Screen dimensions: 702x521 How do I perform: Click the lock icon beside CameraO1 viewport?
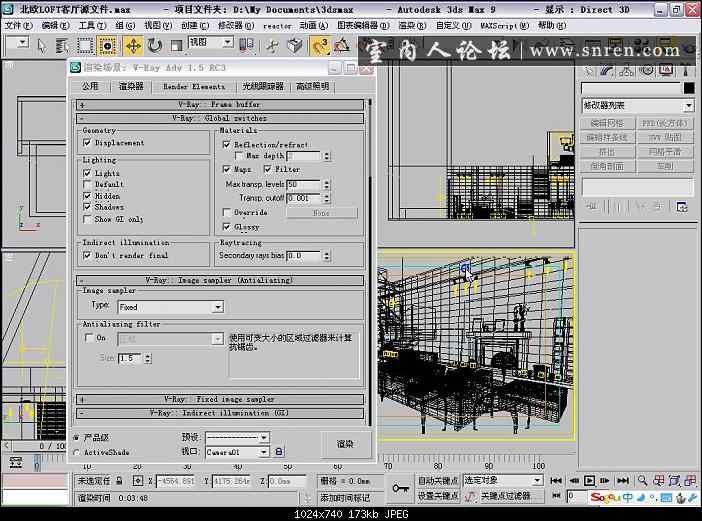(278, 452)
